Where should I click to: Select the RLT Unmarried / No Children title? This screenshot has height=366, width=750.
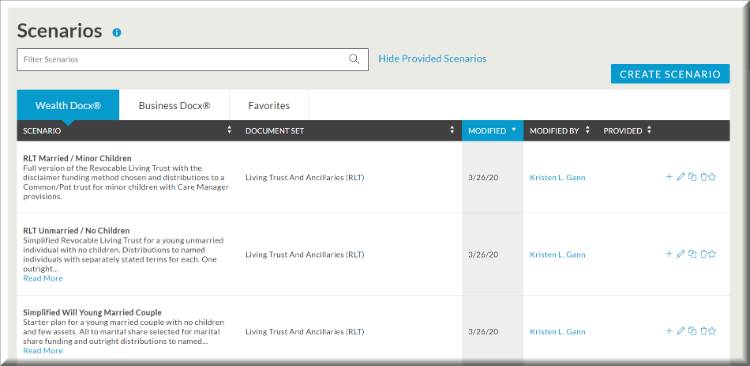(77, 230)
